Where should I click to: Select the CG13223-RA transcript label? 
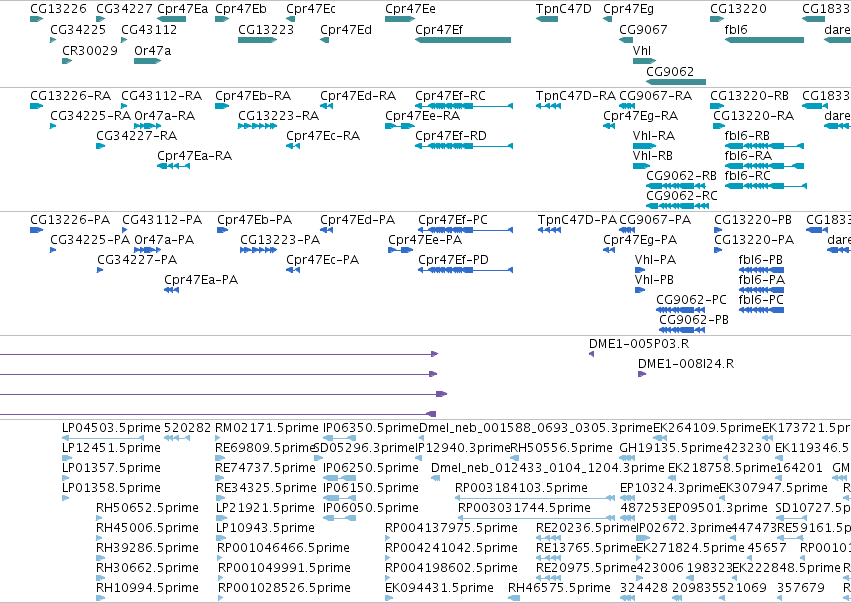[x=278, y=116]
